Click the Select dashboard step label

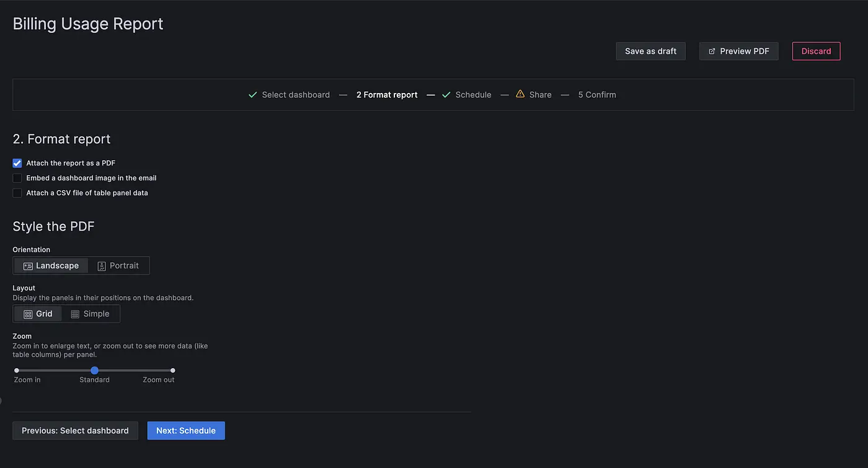click(296, 94)
